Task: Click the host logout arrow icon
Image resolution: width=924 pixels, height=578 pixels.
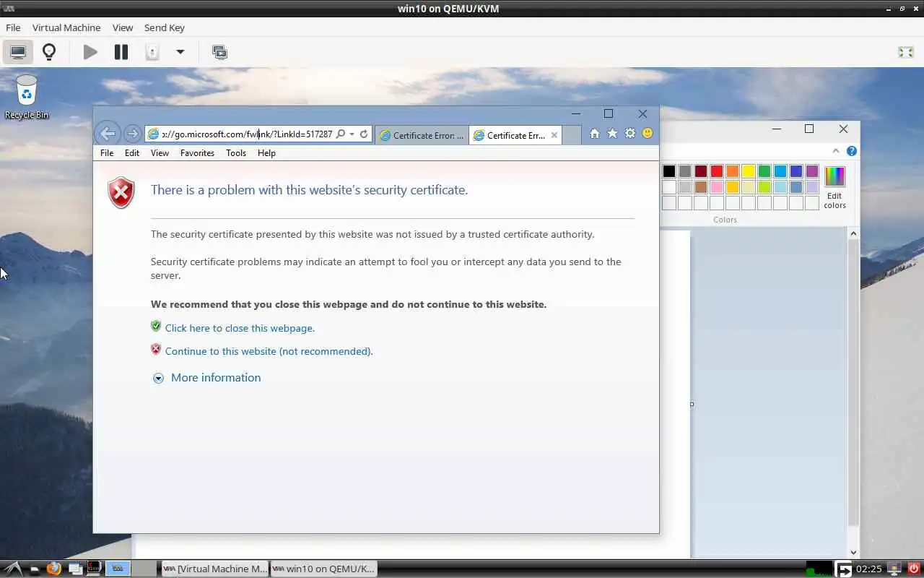Action: point(843,569)
